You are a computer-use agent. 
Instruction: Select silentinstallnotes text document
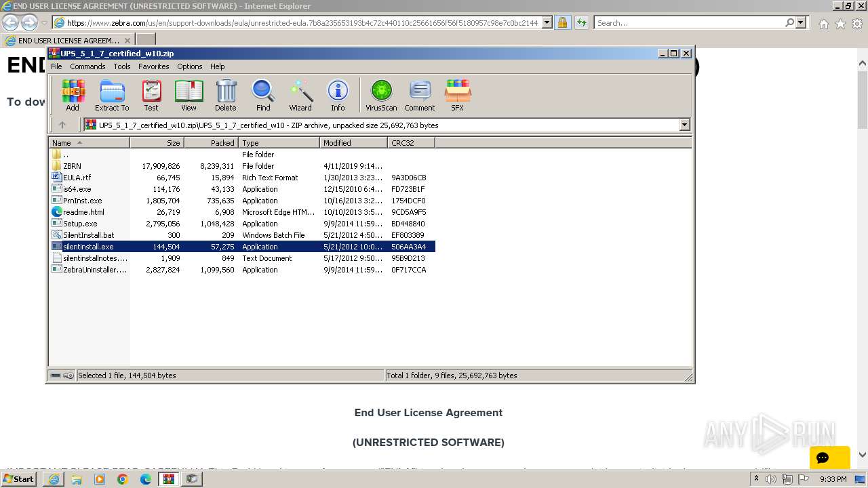point(241,258)
